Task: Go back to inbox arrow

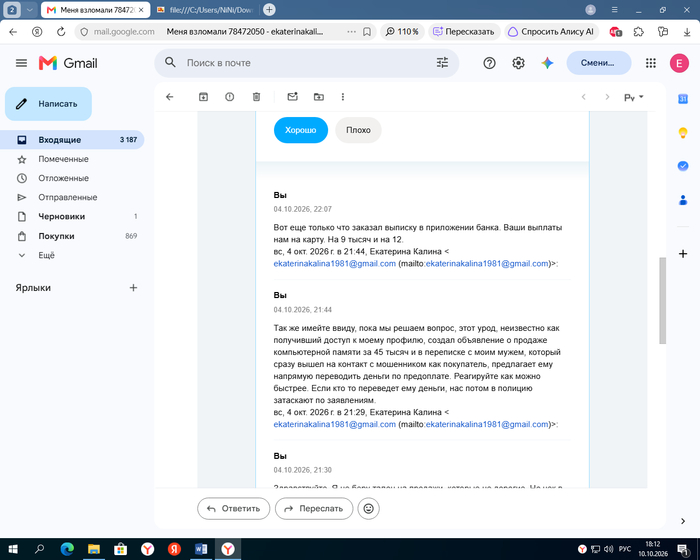Action: tap(170, 97)
